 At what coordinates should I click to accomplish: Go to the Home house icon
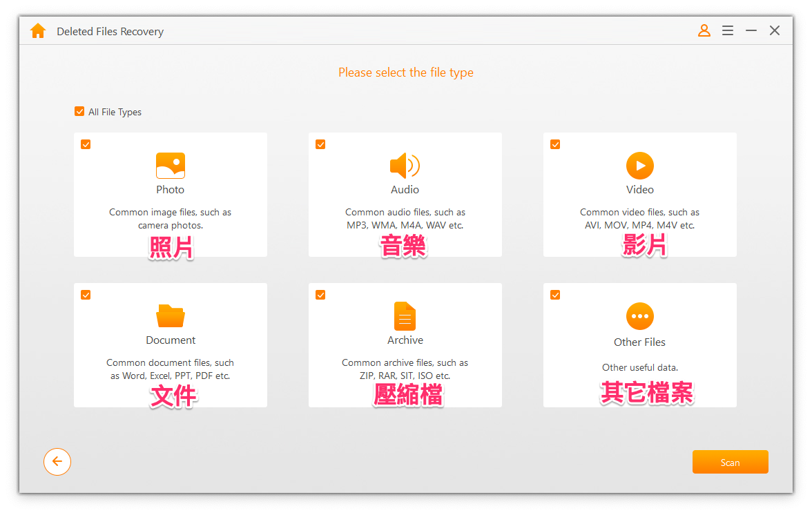tap(38, 31)
